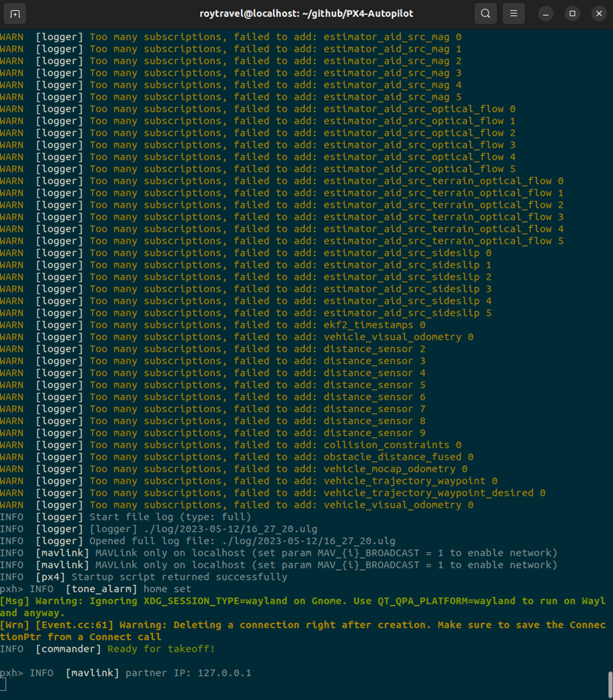
Task: Click the pxh> prompt before tone_alarm
Action: 11,589
